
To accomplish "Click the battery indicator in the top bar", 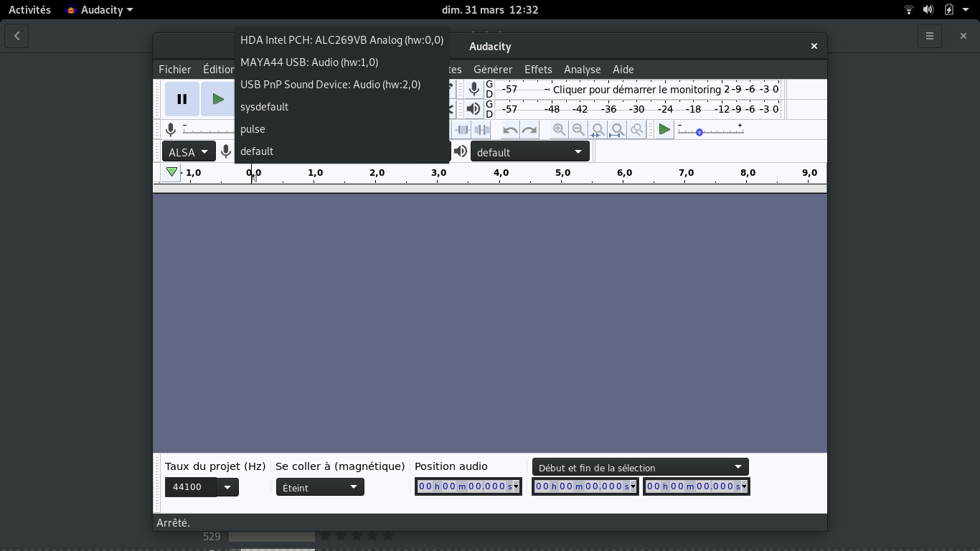I will tap(949, 10).
